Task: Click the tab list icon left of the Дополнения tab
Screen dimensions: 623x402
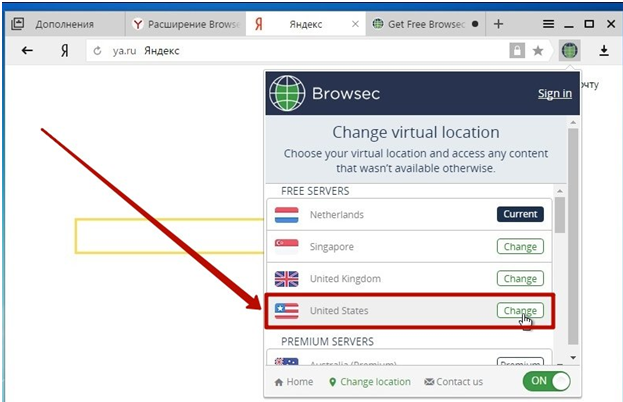Action: coord(17,24)
